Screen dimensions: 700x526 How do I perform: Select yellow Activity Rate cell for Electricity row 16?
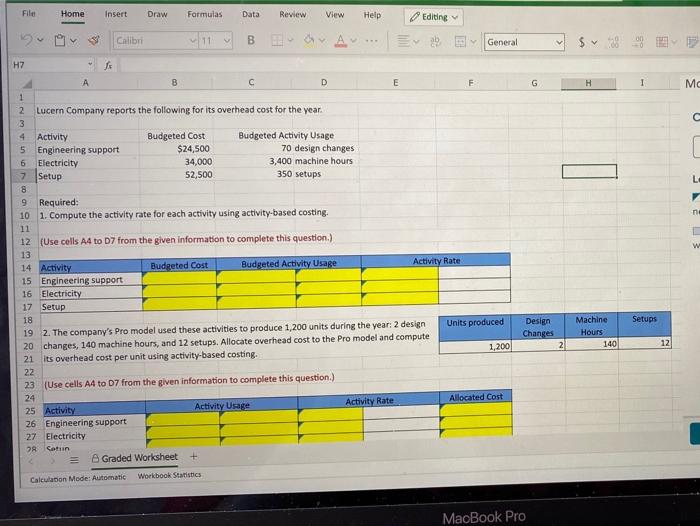click(400, 286)
